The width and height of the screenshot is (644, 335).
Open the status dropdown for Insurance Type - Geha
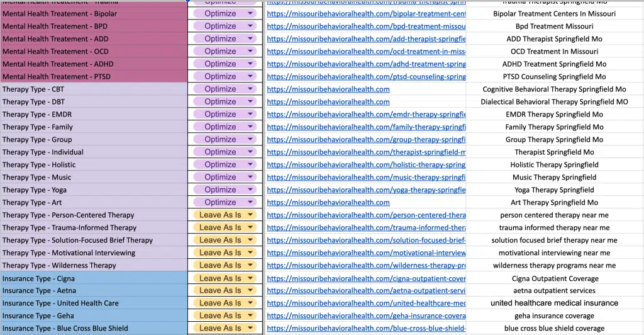(x=251, y=316)
